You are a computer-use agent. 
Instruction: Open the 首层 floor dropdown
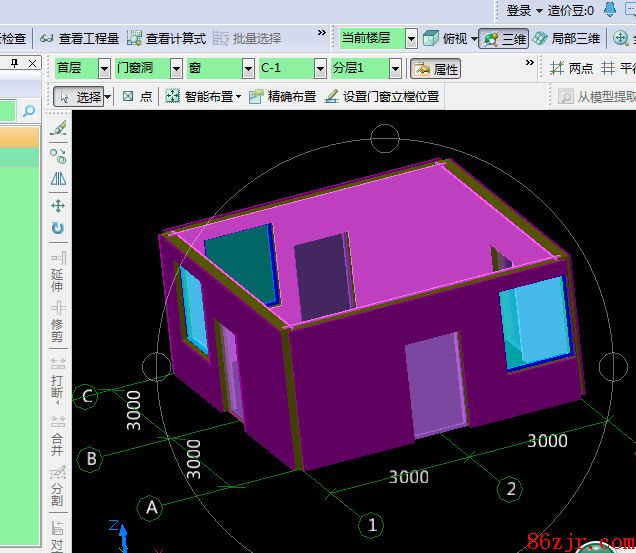82,69
